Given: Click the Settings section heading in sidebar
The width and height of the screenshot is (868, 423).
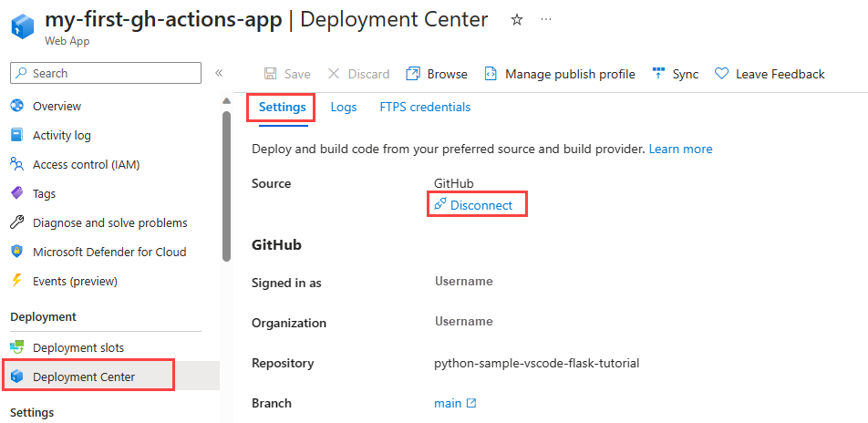Looking at the screenshot, I should (x=32, y=413).
